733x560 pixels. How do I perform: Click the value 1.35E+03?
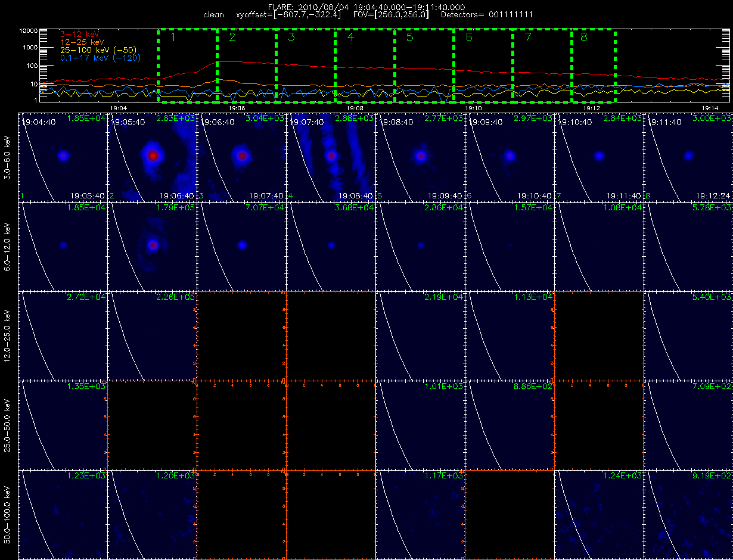coord(86,386)
